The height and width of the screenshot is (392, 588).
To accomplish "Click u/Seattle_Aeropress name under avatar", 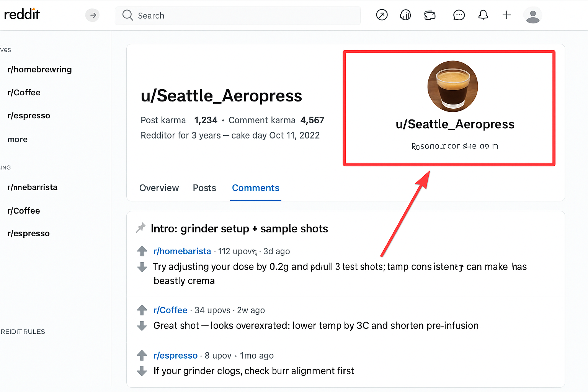I will 455,124.
